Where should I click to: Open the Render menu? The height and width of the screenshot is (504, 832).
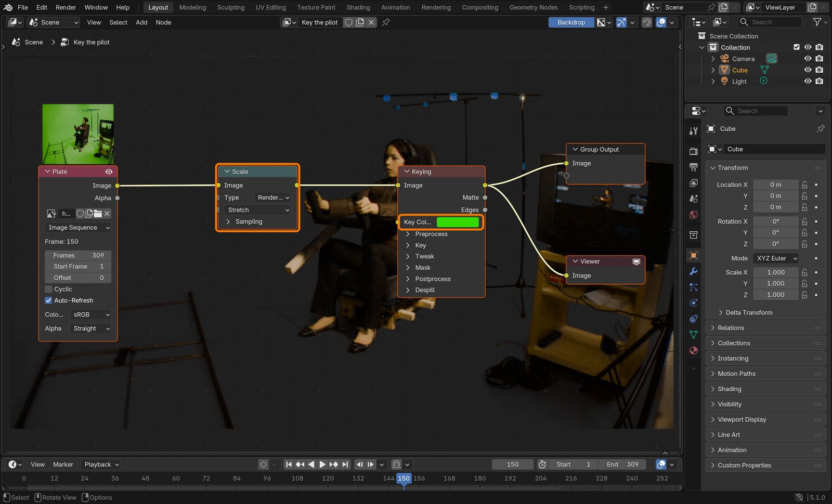(66, 7)
